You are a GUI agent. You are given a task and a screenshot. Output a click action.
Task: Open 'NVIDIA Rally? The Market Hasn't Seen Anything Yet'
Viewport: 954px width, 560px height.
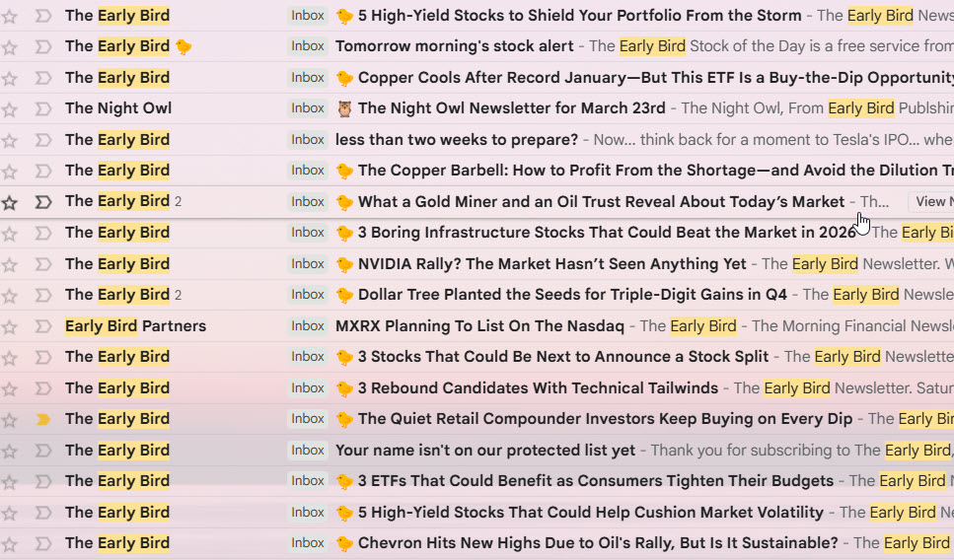click(x=551, y=264)
